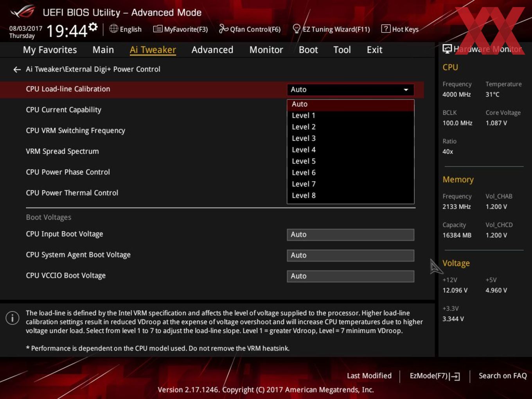Open the clock settings gear icon
Image resolution: width=532 pixels, height=399 pixels.
93,27
